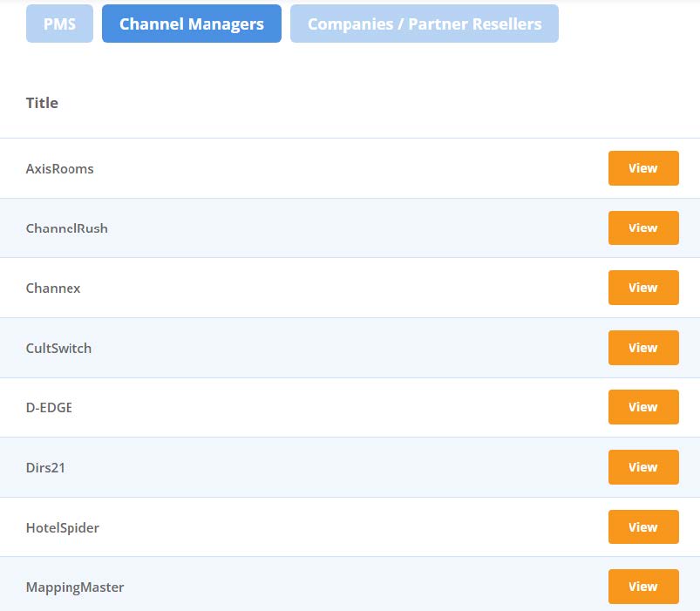Click the Title column header
The height and width of the screenshot is (611, 700).
[42, 103]
